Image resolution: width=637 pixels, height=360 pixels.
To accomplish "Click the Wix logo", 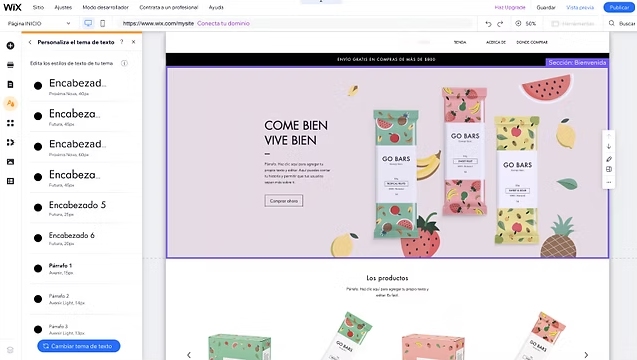I will coord(12,7).
